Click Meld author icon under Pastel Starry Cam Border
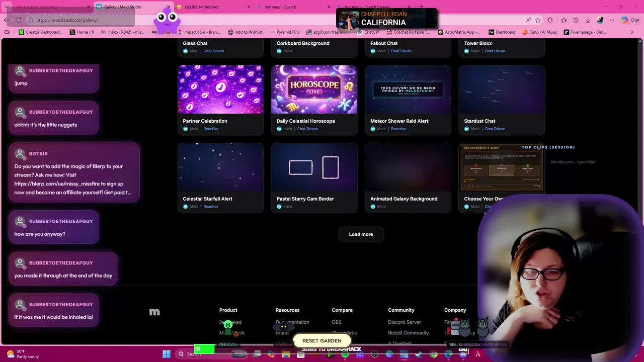This screenshot has width=644, height=362. tap(279, 207)
